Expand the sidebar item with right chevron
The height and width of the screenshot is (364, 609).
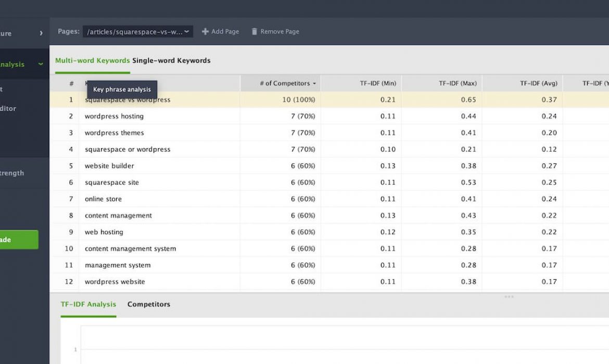point(41,33)
